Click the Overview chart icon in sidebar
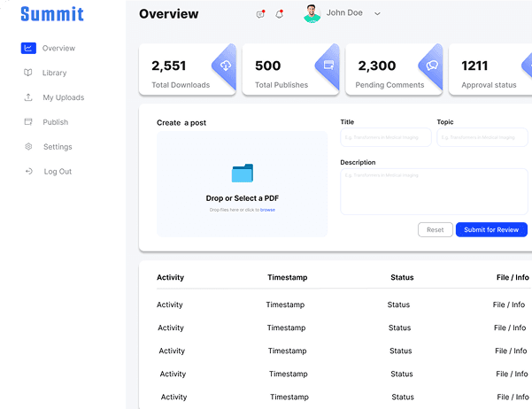The image size is (532, 409). (x=28, y=48)
